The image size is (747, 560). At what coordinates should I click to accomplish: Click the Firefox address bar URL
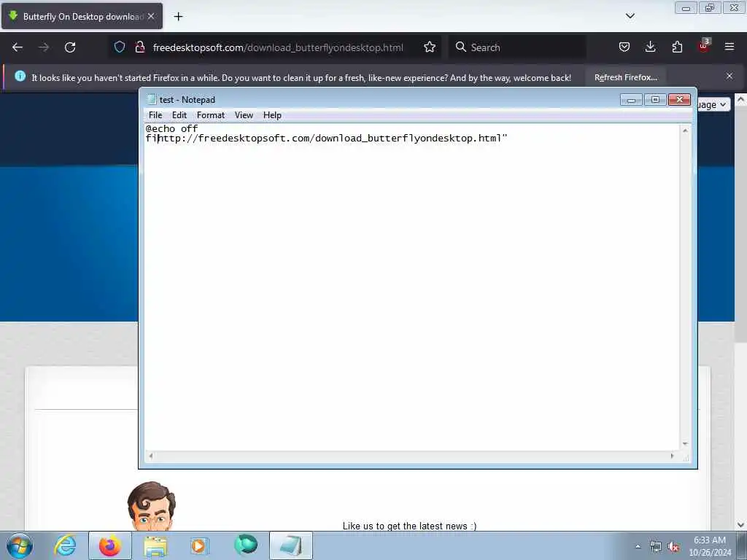[278, 47]
